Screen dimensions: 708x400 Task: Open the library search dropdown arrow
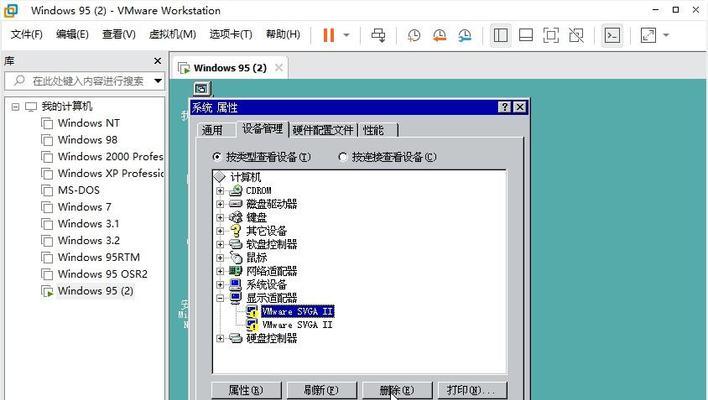158,81
